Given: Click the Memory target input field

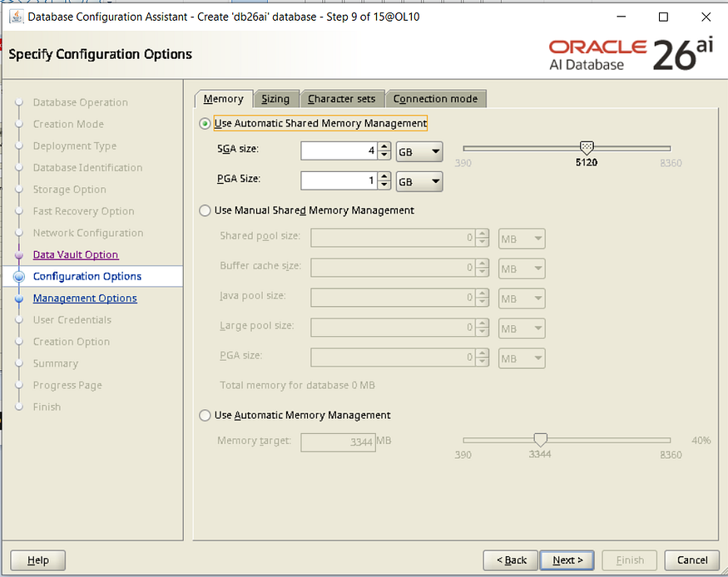Looking at the screenshot, I should [338, 442].
